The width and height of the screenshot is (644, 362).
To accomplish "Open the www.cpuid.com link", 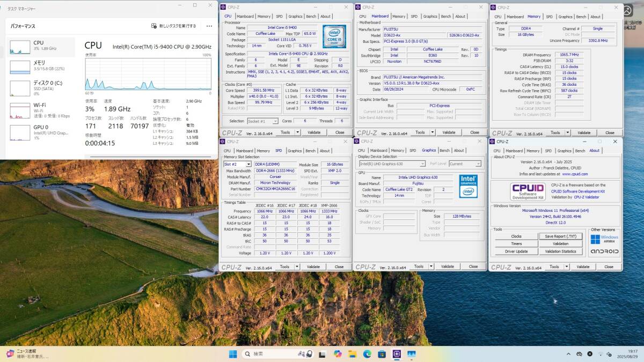I will coord(575,174).
